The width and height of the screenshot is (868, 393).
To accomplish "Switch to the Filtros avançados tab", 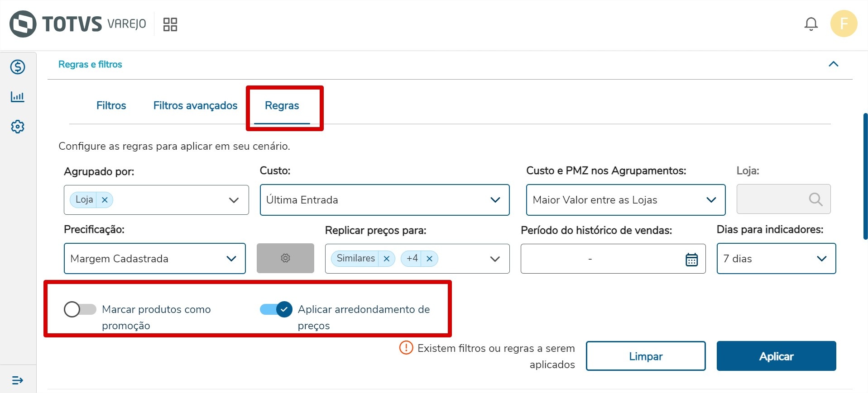I will [x=195, y=105].
